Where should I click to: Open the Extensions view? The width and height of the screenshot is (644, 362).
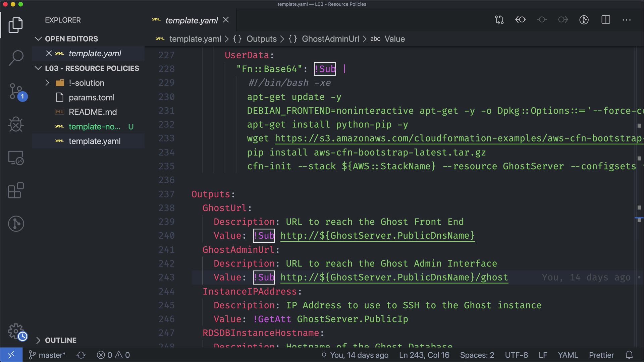coord(16,191)
